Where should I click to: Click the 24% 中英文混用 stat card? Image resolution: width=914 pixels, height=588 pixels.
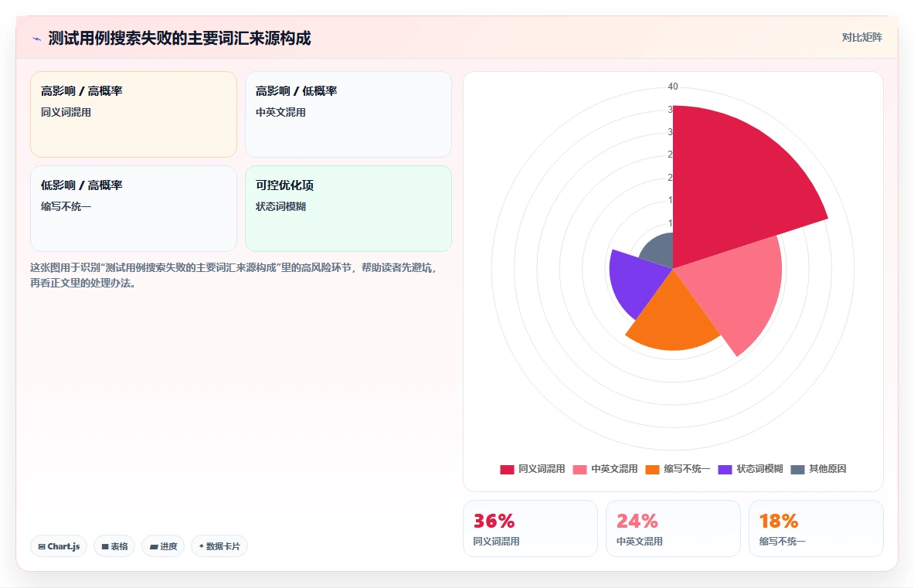point(673,529)
